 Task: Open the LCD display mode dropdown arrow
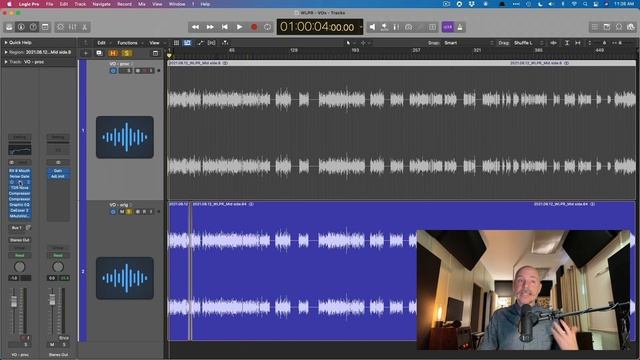point(360,27)
